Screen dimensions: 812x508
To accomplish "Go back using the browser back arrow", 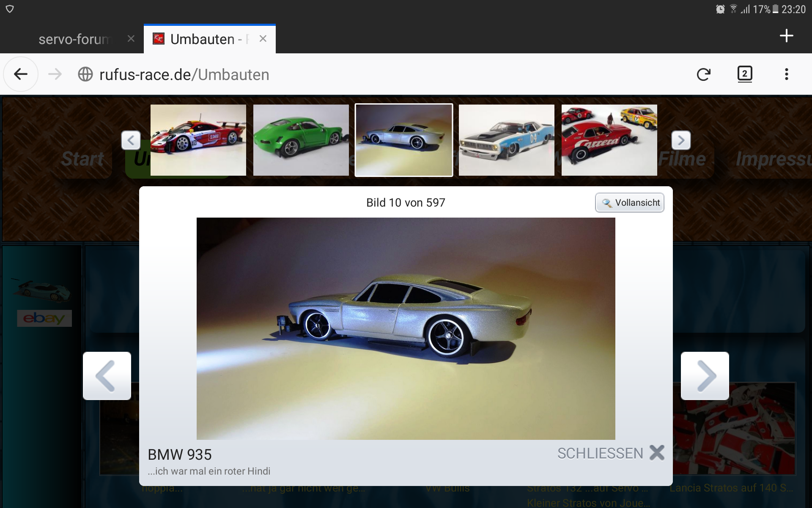I will click(x=21, y=75).
